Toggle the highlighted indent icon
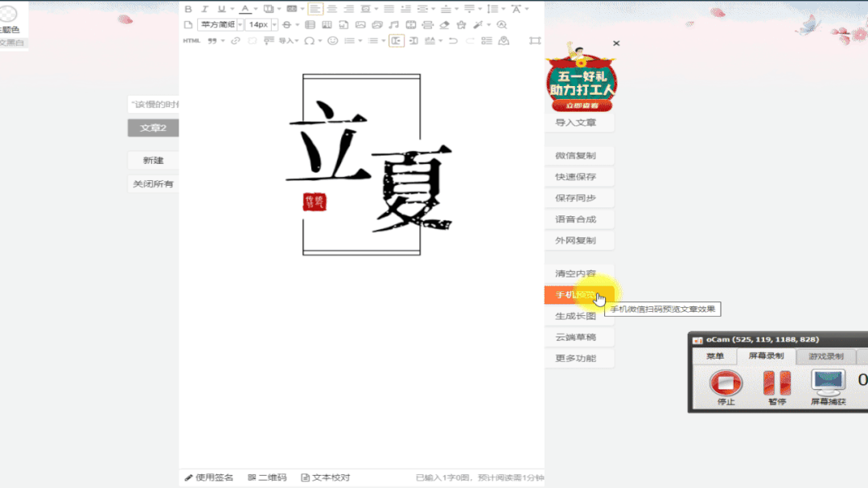The image size is (868, 488). pos(397,41)
